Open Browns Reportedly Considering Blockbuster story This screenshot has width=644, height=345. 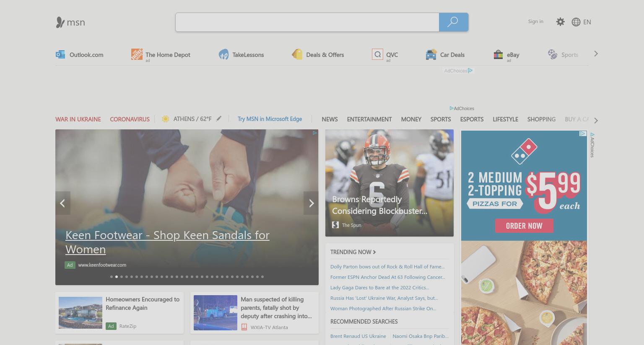coord(379,205)
